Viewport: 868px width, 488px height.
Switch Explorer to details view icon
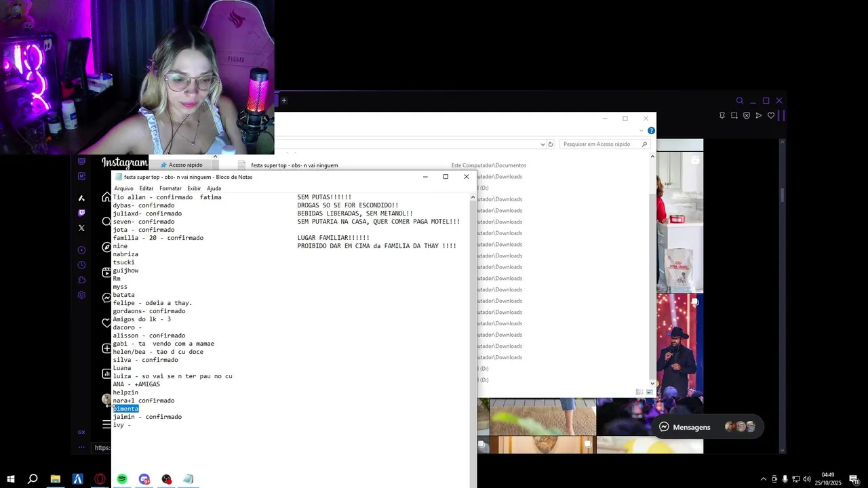tap(639, 392)
